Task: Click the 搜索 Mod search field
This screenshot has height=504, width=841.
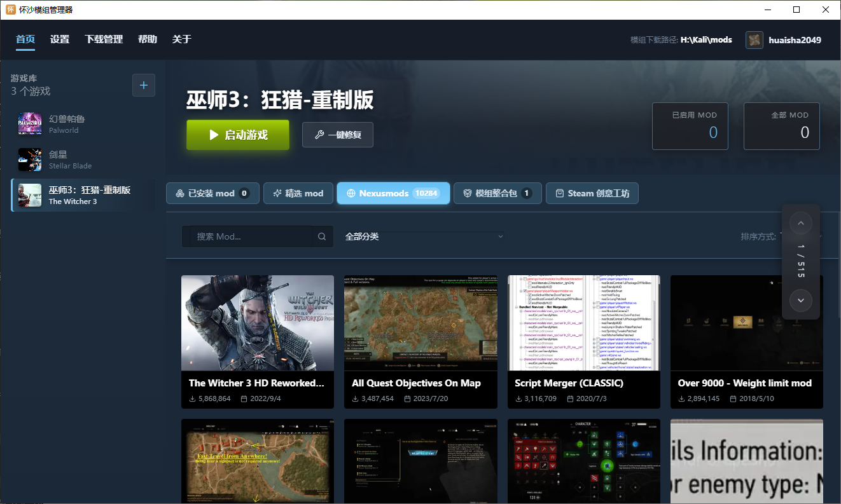Action: coord(257,236)
